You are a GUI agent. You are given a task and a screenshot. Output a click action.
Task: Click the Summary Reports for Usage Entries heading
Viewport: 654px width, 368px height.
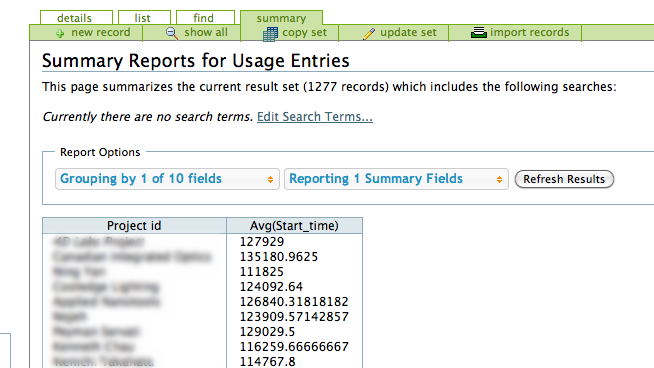click(x=196, y=61)
